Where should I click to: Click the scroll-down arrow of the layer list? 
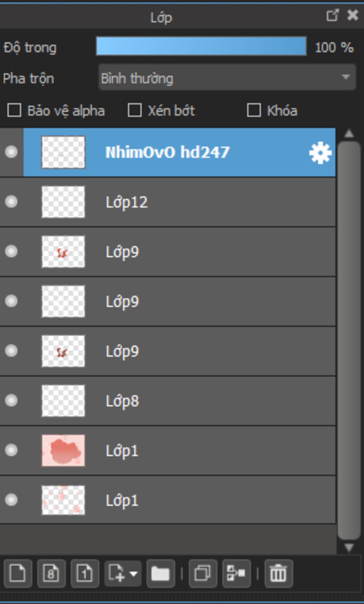[x=349, y=547]
